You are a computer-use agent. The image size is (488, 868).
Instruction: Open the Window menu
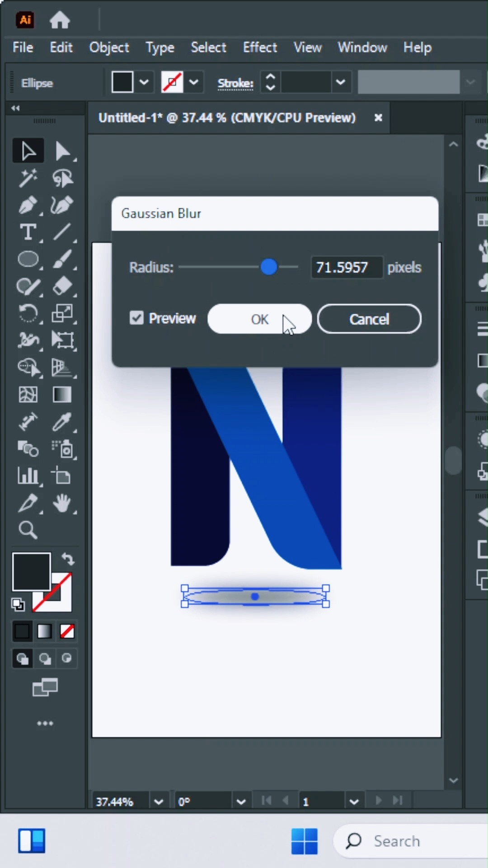tap(362, 47)
